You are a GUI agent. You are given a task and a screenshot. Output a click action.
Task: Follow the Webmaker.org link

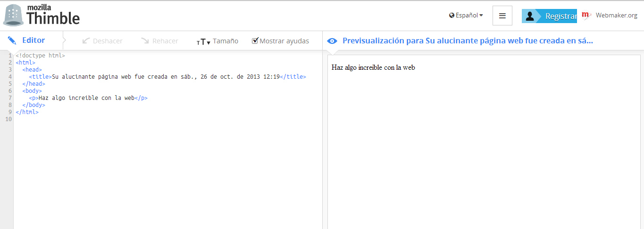tap(616, 16)
